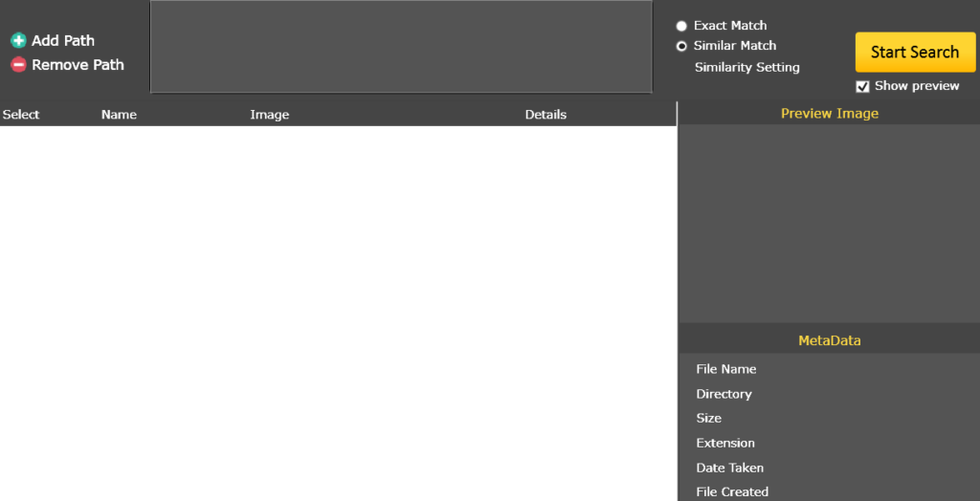Click the Extension metadata label
Screen dimensions: 980x501
pyautogui.click(x=725, y=443)
